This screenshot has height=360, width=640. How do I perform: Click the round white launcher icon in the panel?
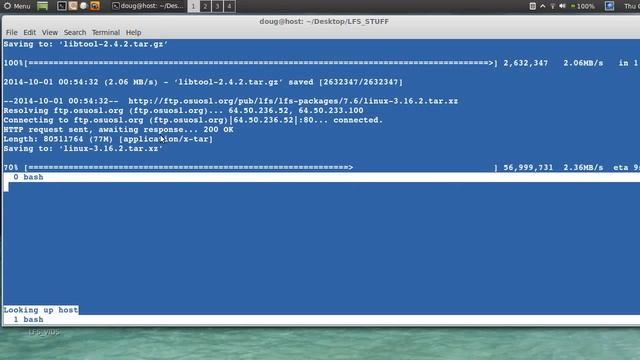point(84,6)
